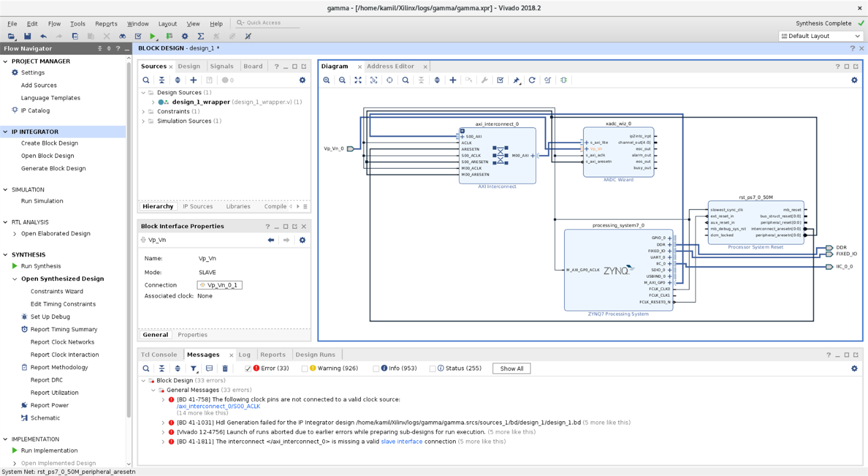This screenshot has height=476, width=868.
Task: Expand the Constraints folder in Sources
Action: pos(144,112)
